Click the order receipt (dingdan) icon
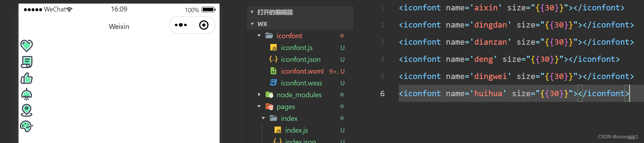This screenshot has width=644, height=143. [26, 62]
